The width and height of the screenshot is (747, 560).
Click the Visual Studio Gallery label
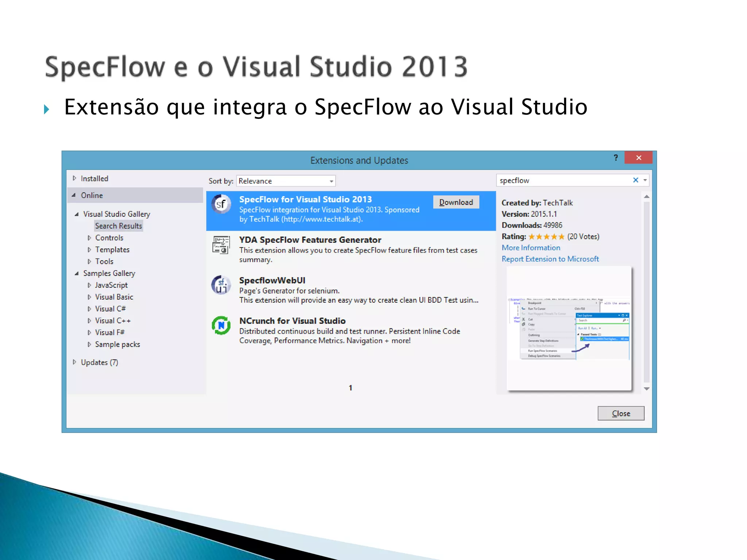click(x=116, y=214)
